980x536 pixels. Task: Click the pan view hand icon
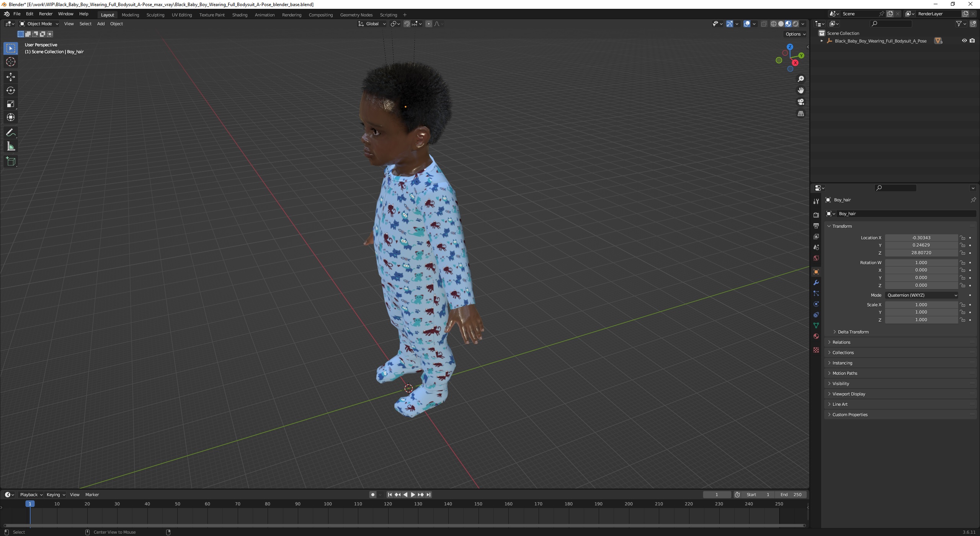tap(800, 90)
